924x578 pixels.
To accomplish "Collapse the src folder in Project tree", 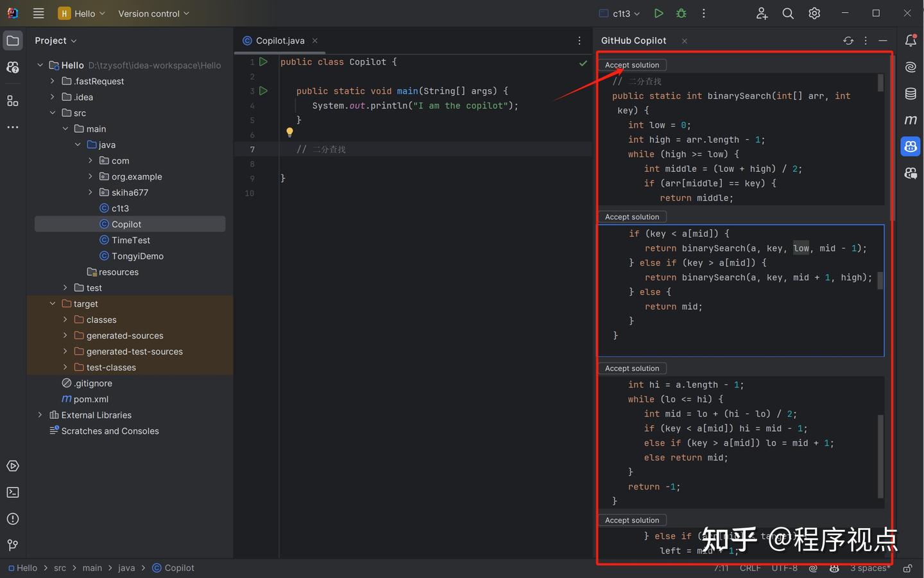I will pyautogui.click(x=53, y=112).
